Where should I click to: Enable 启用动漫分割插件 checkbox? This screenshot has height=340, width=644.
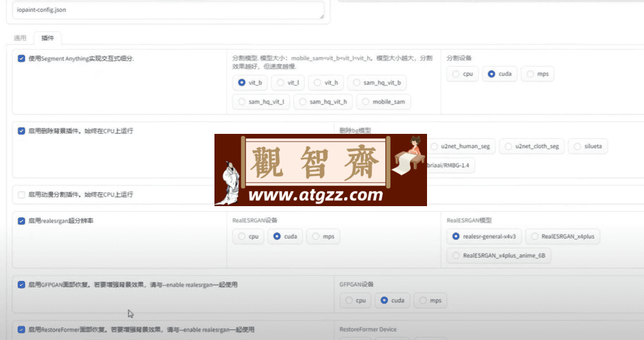pyautogui.click(x=21, y=195)
